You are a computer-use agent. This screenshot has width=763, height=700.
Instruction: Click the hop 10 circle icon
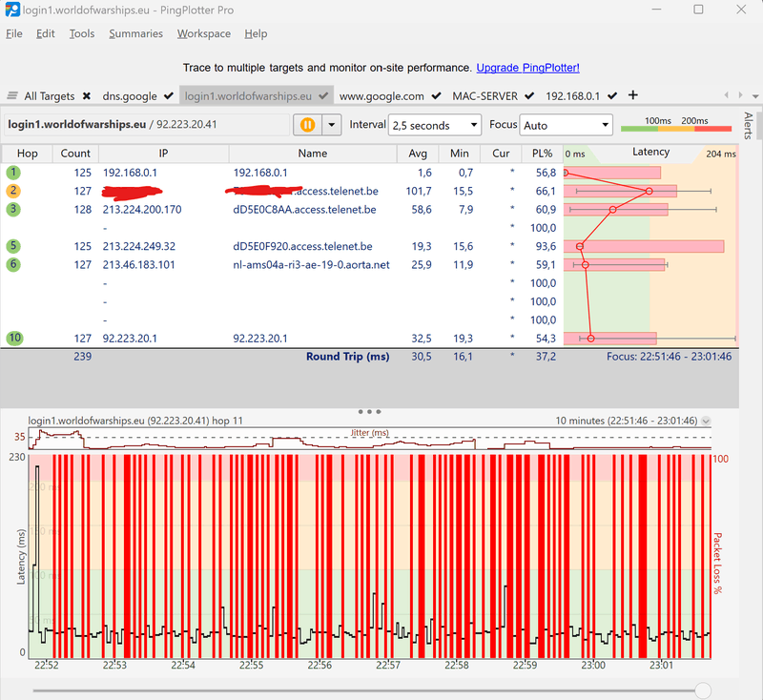click(x=13, y=338)
